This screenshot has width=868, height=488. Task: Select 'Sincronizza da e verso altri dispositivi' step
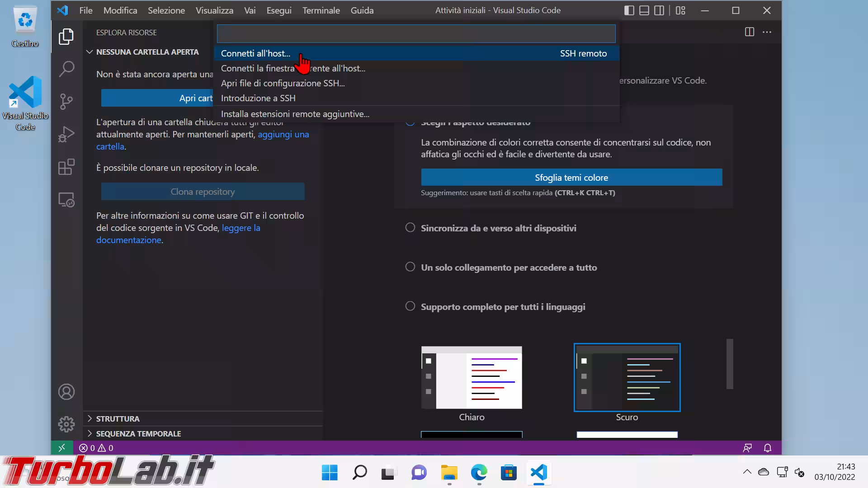498,228
